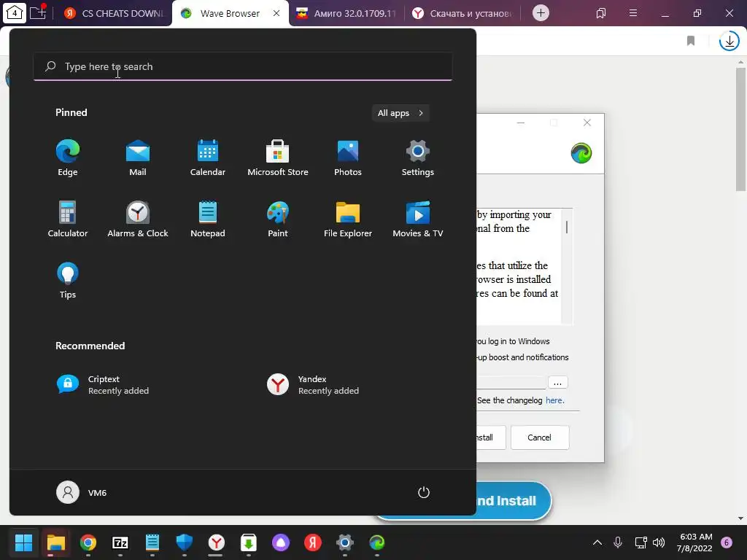Click the Windows Start button on taskbar
This screenshot has width=747, height=560.
23,542
